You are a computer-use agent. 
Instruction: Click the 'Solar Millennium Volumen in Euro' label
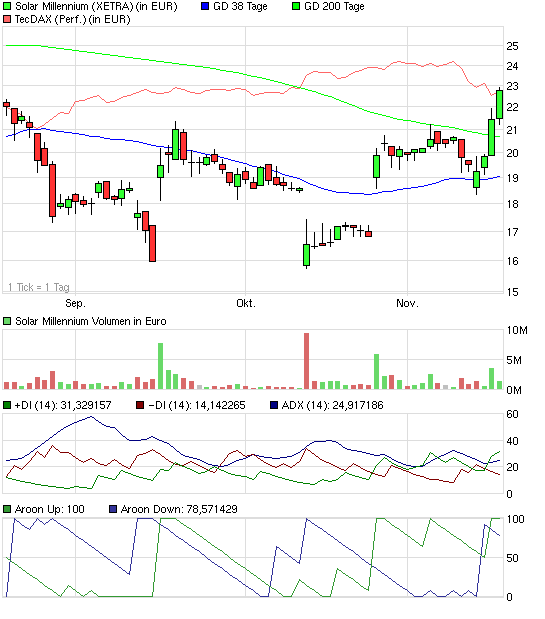click(x=91, y=321)
